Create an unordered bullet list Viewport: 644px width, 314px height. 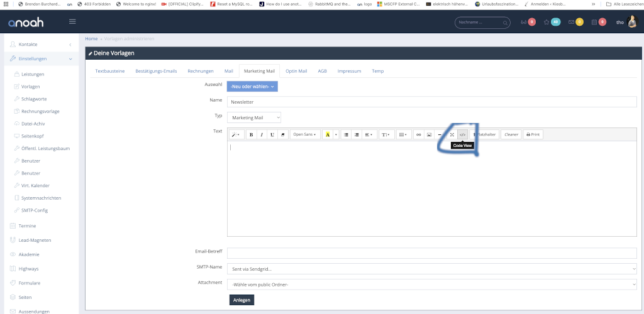[x=346, y=134]
